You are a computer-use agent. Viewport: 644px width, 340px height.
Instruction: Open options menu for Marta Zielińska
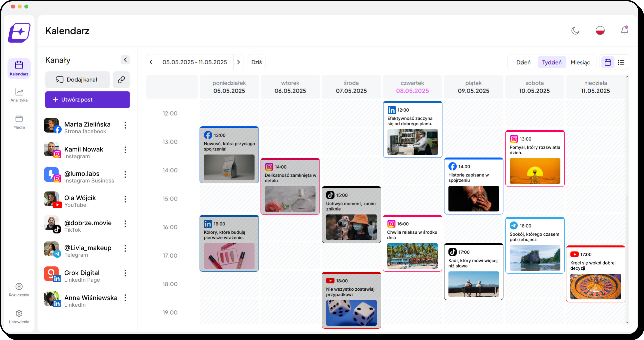[125, 125]
